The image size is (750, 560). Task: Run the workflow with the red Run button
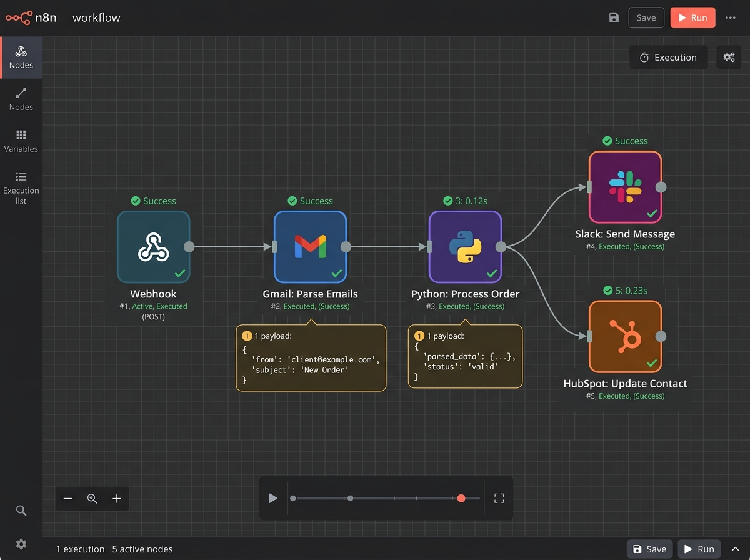click(692, 17)
